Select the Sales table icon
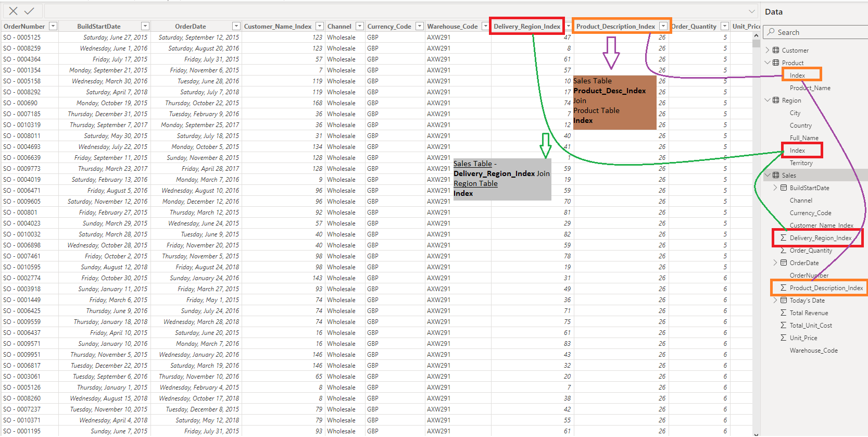Image resolution: width=868 pixels, height=437 pixels. tap(776, 176)
